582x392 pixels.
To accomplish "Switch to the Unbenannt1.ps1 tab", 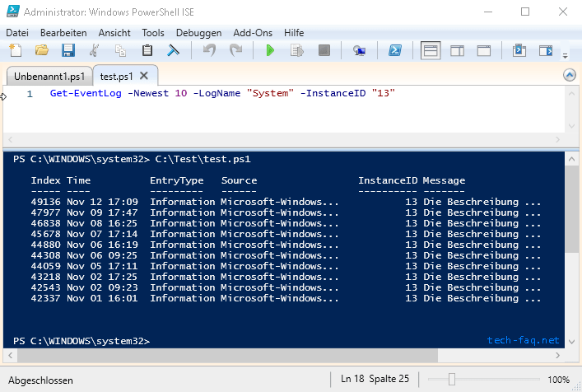I will point(48,75).
